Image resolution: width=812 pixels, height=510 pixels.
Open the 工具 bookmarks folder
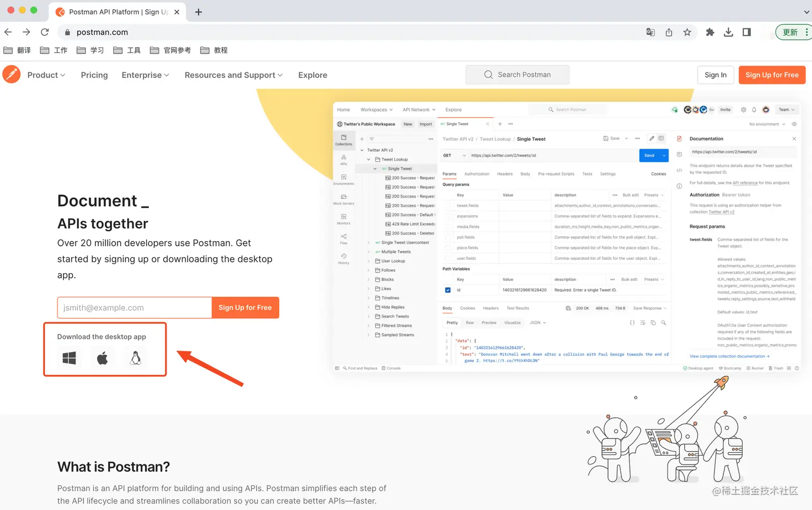[x=127, y=50]
